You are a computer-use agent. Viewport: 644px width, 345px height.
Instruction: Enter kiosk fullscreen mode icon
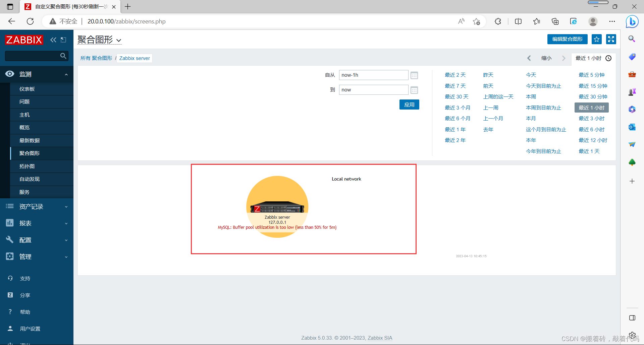[x=611, y=39]
